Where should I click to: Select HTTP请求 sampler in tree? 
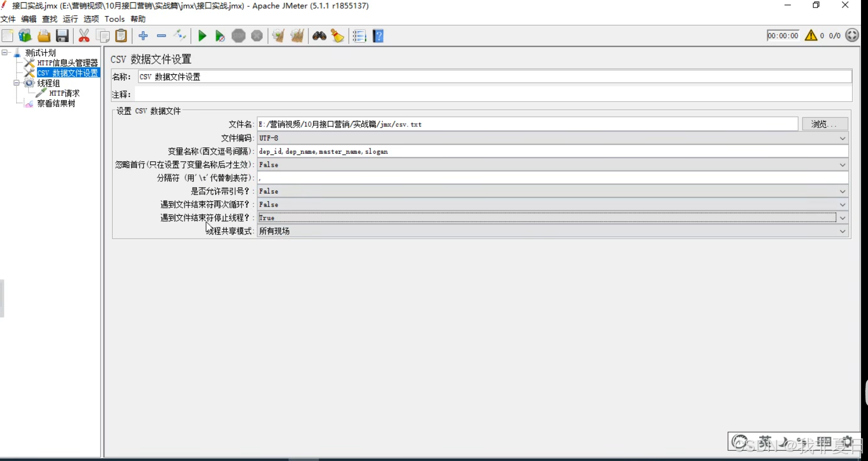tap(64, 93)
